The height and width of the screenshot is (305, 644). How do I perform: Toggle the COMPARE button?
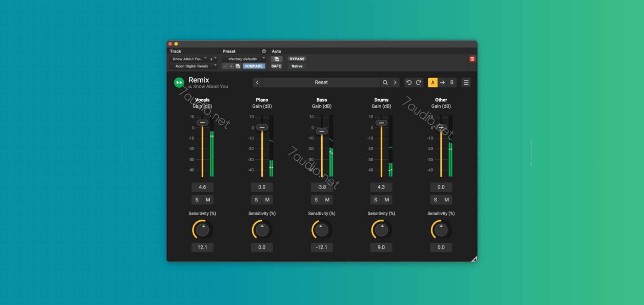click(x=254, y=66)
